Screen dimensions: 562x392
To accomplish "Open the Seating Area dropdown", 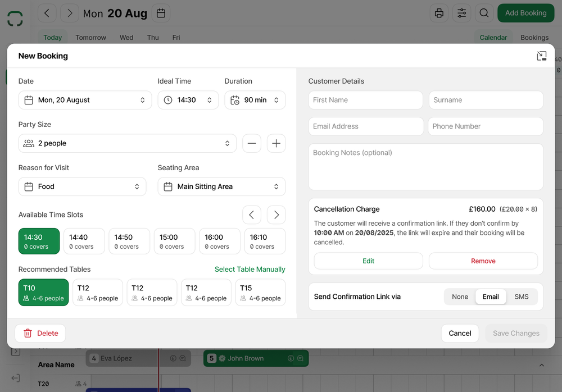I will click(221, 186).
